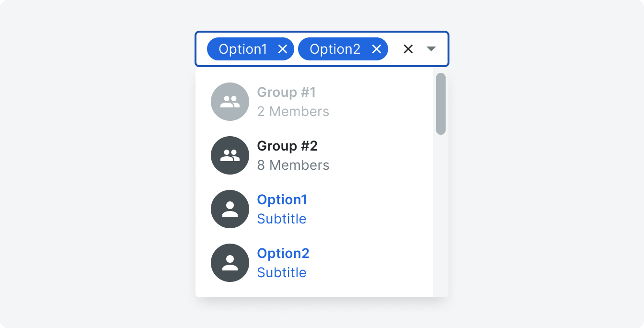This screenshot has width=644, height=328.
Task: Select the Group #2 list item
Action: [314, 155]
